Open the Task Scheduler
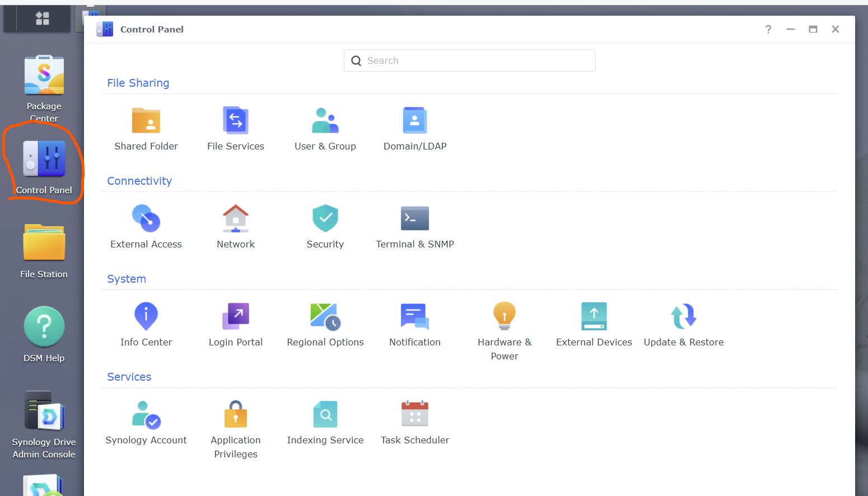 (x=415, y=423)
